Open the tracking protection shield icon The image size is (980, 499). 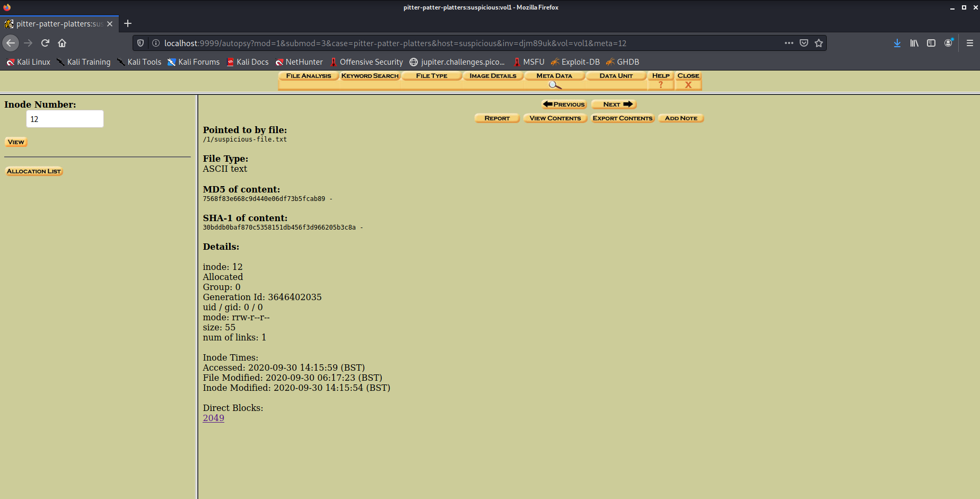tap(141, 43)
